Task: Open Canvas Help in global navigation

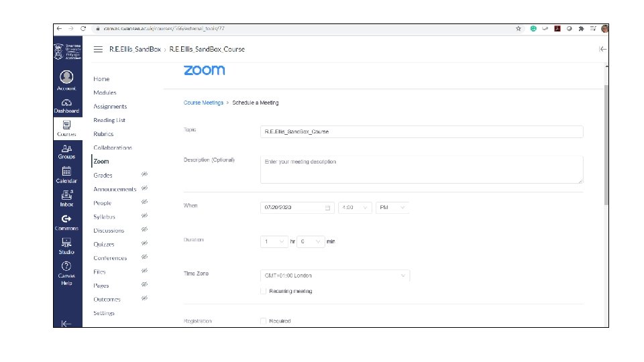Action: click(x=66, y=274)
